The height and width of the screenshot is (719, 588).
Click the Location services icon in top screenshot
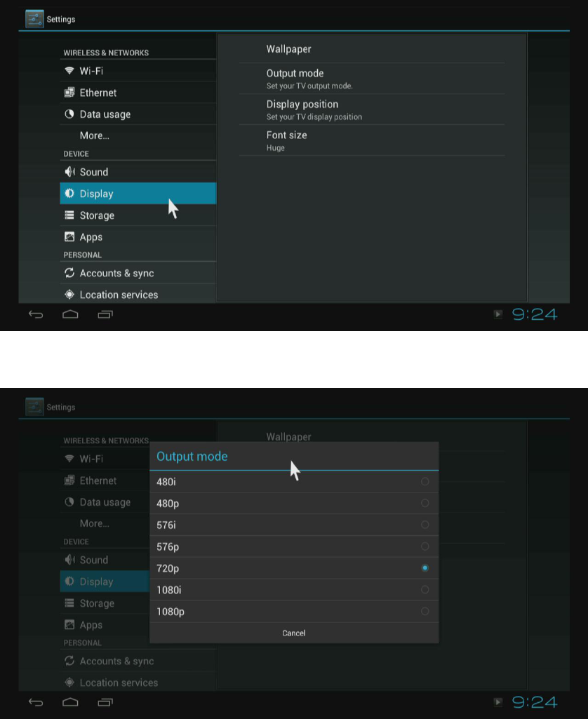coord(69,295)
